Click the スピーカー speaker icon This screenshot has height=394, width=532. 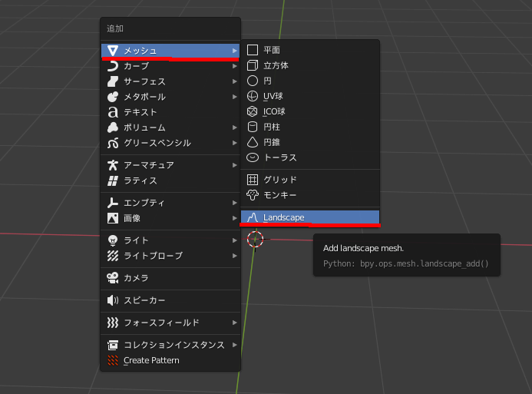[x=113, y=300]
